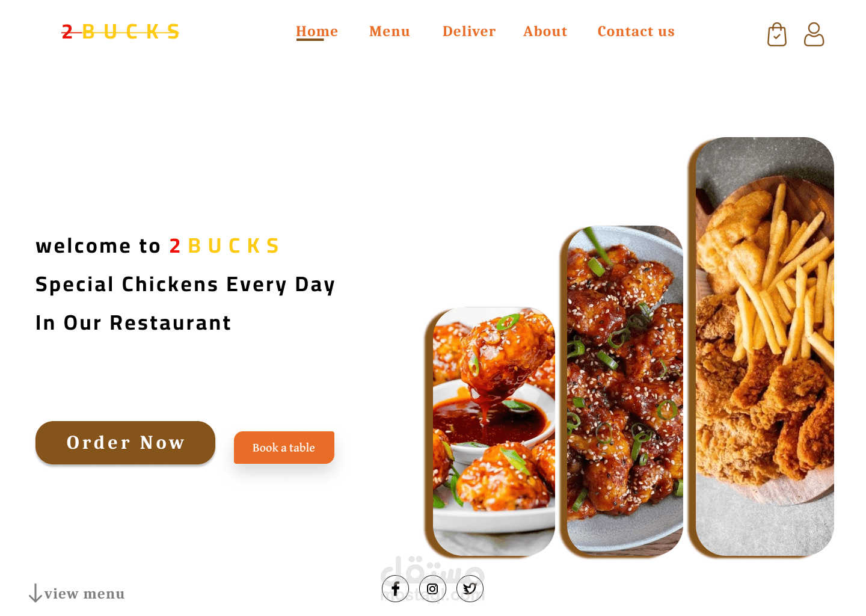This screenshot has width=866, height=616.
Task: Click the 2 BUCKS header logo
Action: pyautogui.click(x=120, y=31)
